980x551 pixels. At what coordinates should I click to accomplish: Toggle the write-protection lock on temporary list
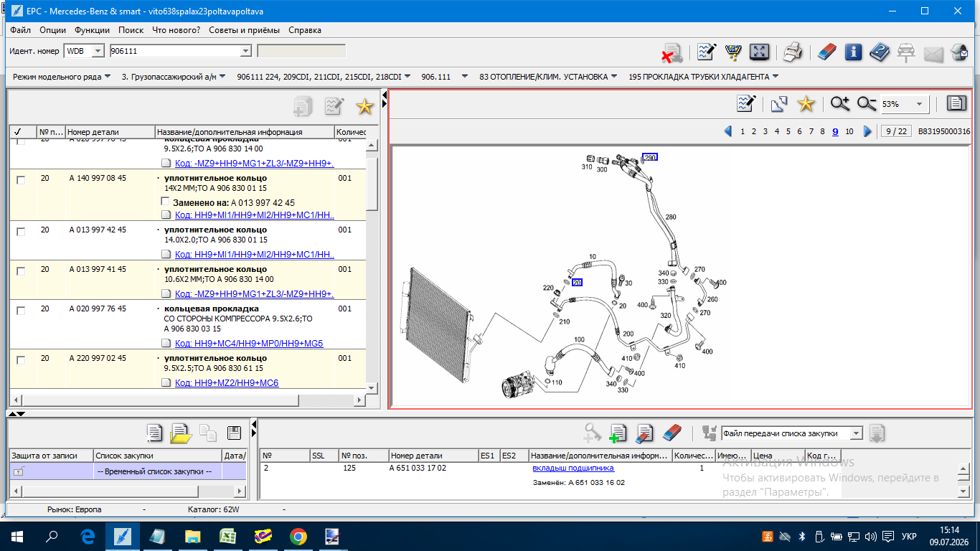[19, 471]
